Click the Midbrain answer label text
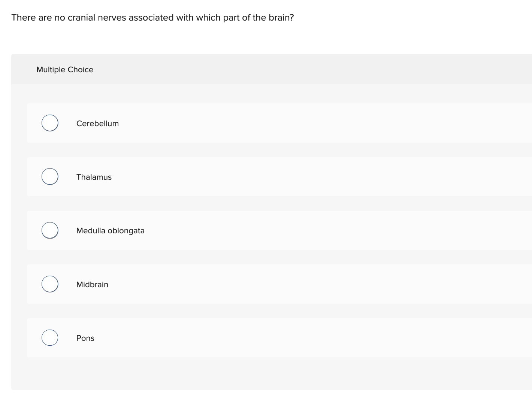 (x=92, y=284)
